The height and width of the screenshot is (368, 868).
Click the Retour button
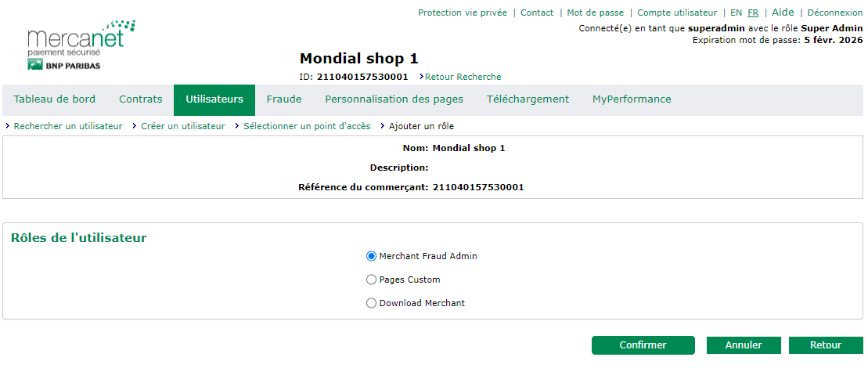pos(826,345)
